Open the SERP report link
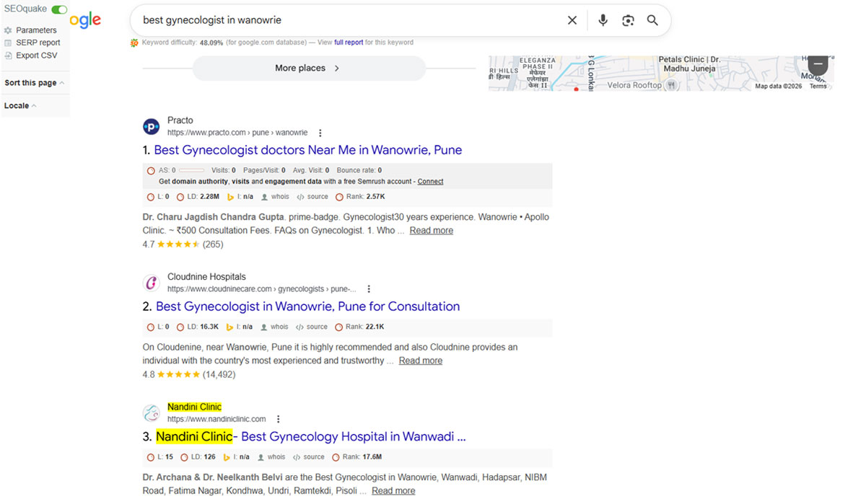Screen dimensions: 866x504 point(38,43)
